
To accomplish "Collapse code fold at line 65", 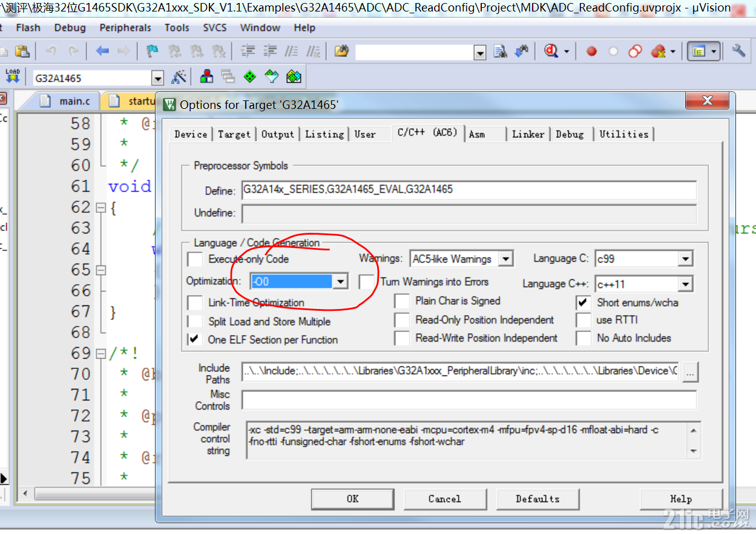I will coord(100,270).
